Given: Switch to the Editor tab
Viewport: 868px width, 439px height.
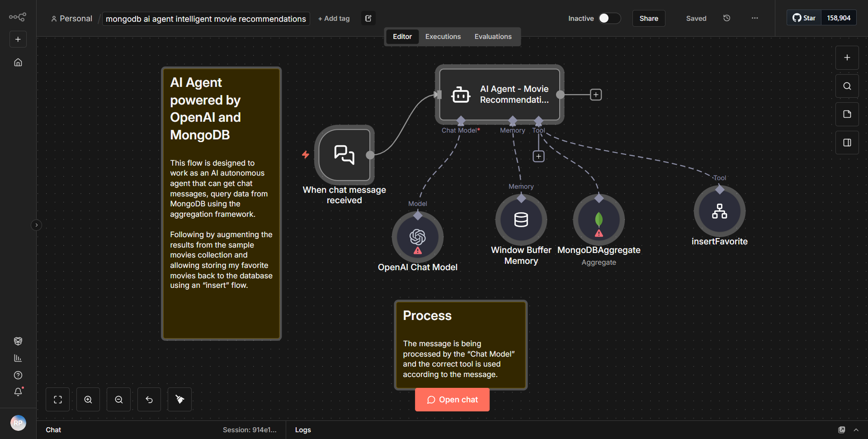Looking at the screenshot, I should [x=402, y=37].
